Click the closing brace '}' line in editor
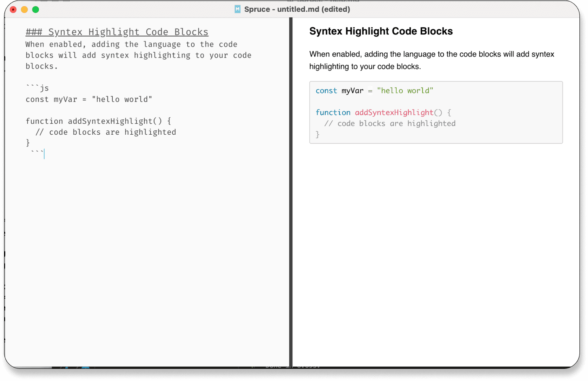The image size is (588, 381). 28,143
